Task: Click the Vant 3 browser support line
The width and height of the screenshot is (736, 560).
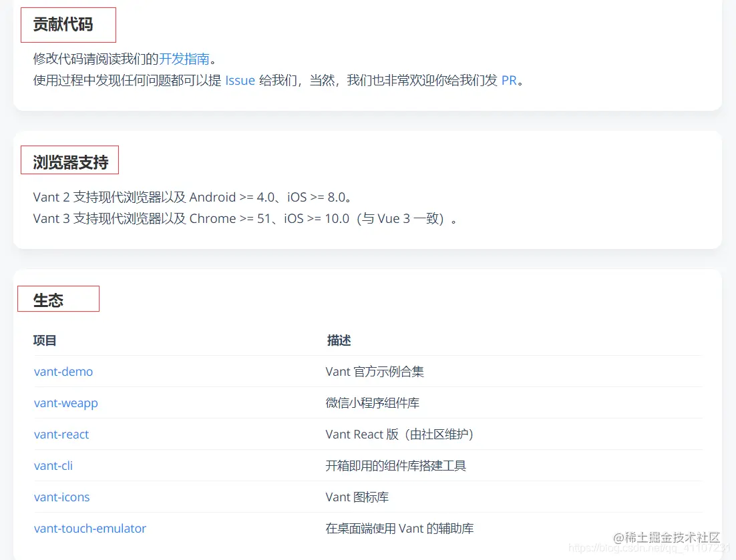Action: coord(244,218)
